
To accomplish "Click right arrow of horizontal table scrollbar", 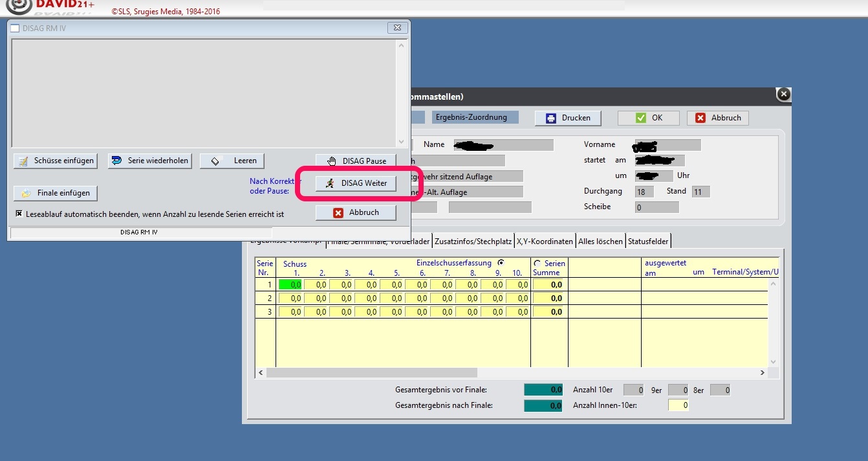I will tap(763, 373).
